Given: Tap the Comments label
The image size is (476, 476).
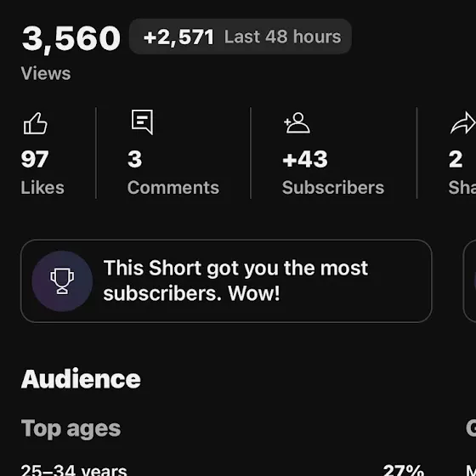Looking at the screenshot, I should pos(173,188).
